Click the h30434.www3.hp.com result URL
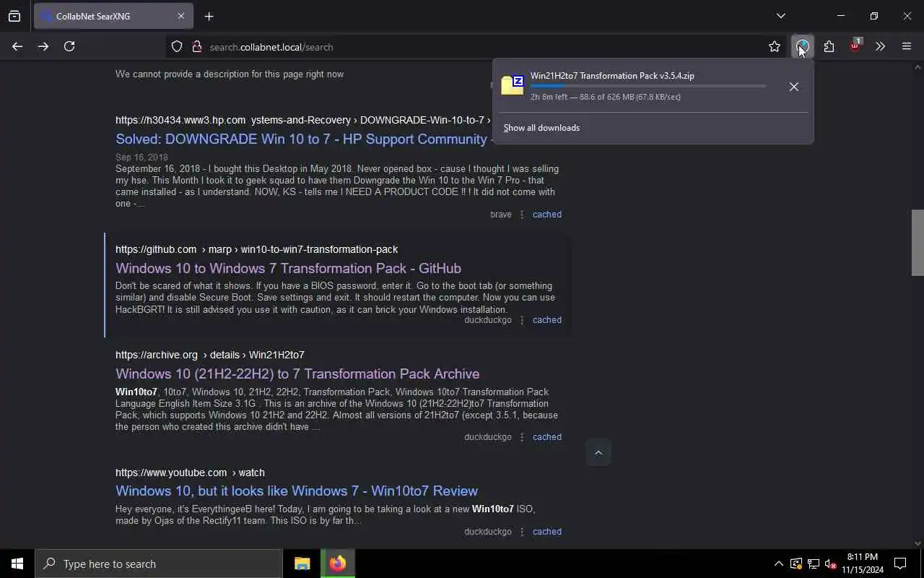 (303, 120)
